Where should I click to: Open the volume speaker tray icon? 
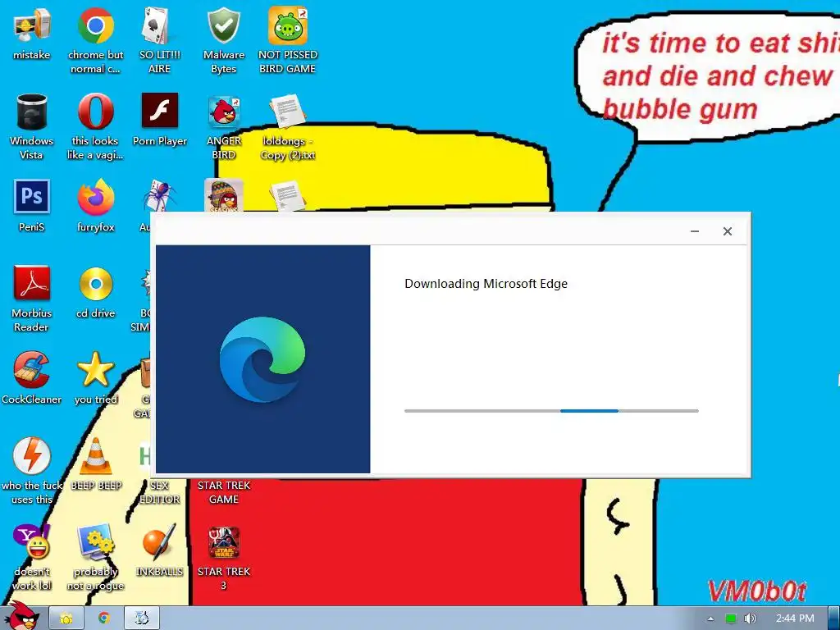click(750, 619)
